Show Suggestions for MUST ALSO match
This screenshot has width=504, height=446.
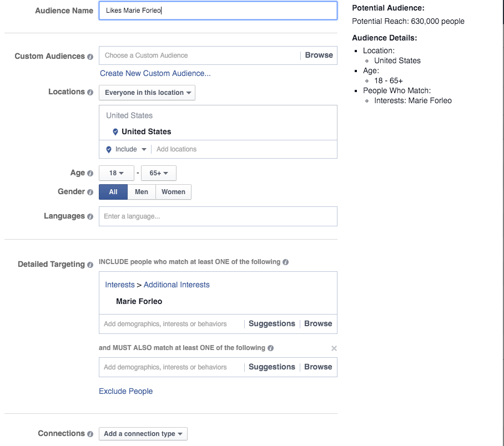[271, 367]
